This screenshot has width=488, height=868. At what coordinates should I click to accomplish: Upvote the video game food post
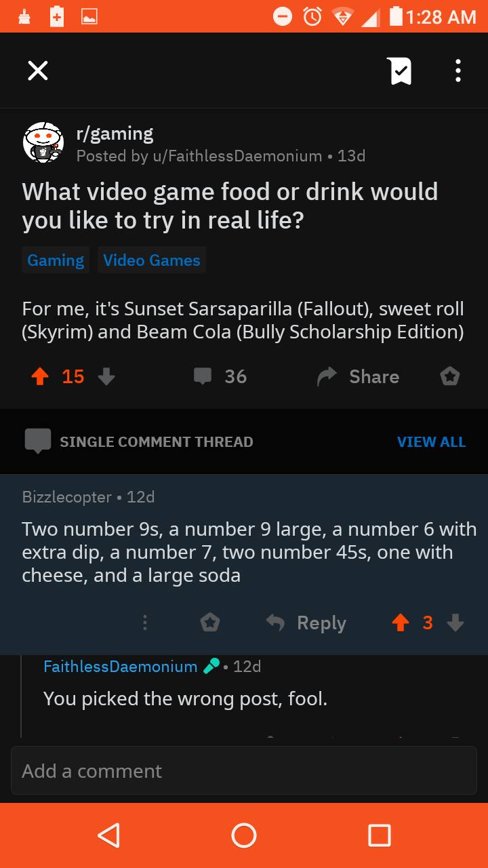pos(39,376)
